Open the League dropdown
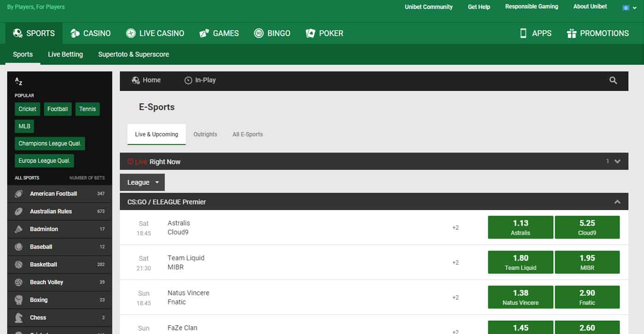This screenshot has height=334, width=644. [142, 182]
